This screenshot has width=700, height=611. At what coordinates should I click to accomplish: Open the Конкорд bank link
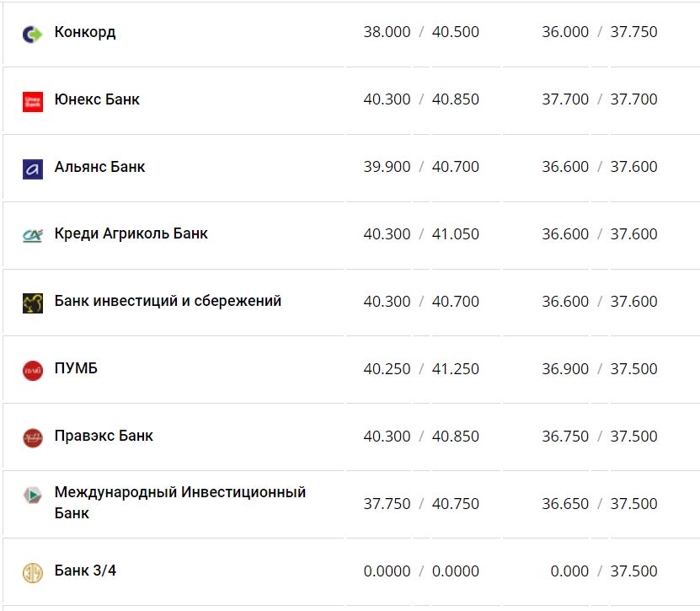click(x=85, y=32)
